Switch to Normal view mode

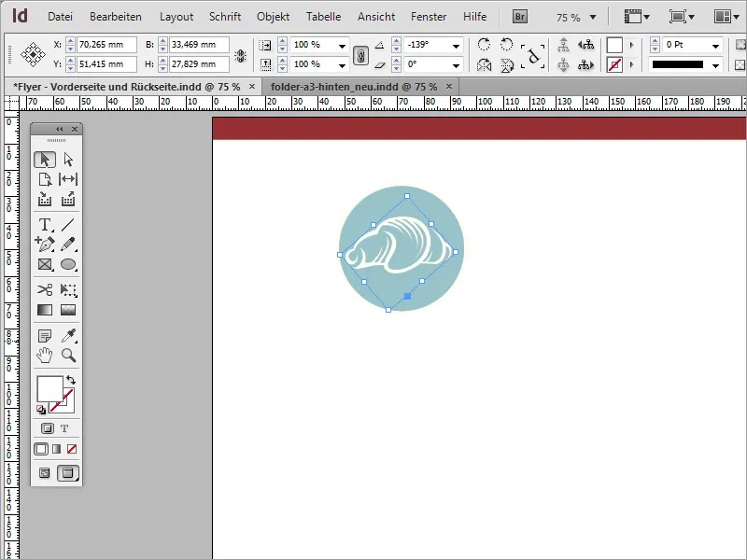(44, 473)
